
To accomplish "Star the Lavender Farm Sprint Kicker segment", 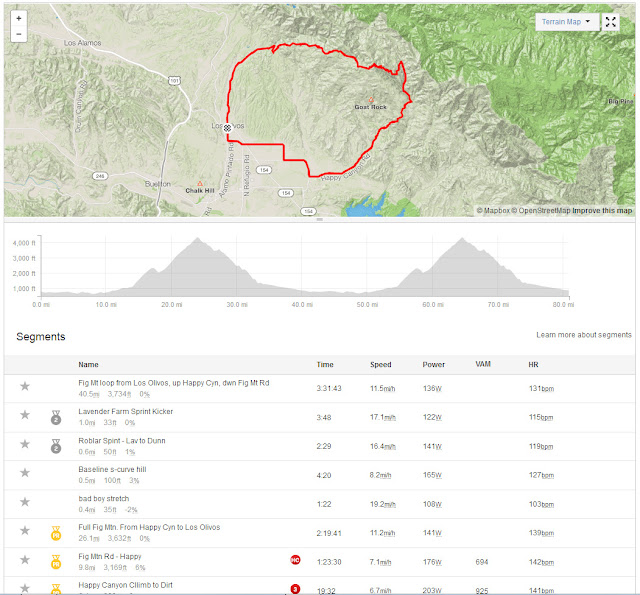I will (25, 415).
